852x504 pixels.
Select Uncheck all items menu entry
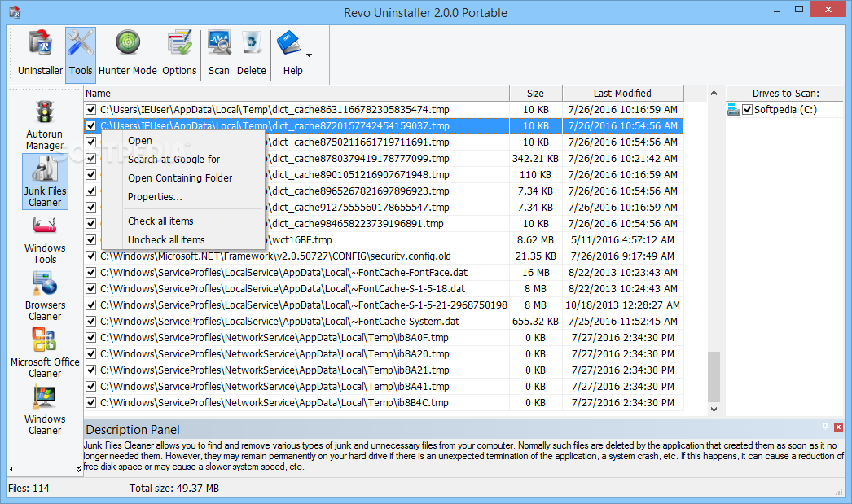point(183,239)
